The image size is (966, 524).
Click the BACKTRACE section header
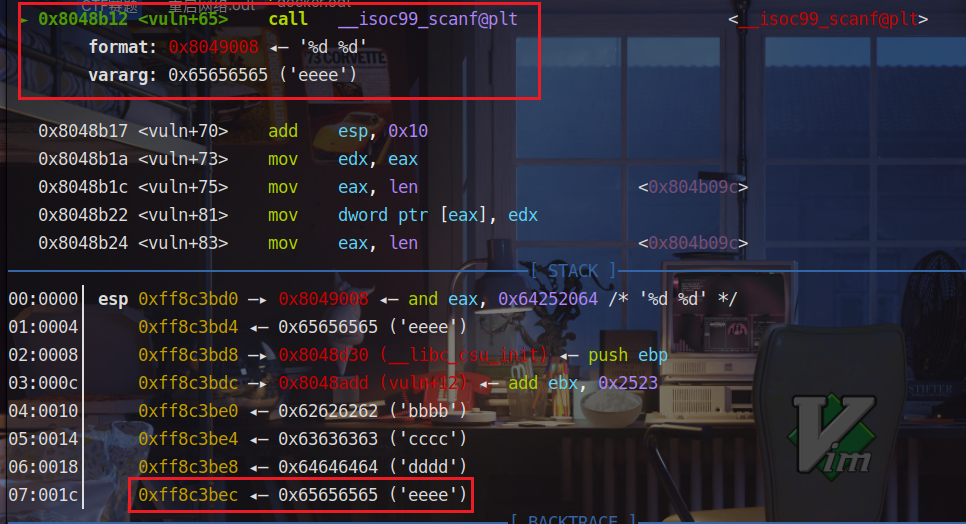(x=573, y=519)
